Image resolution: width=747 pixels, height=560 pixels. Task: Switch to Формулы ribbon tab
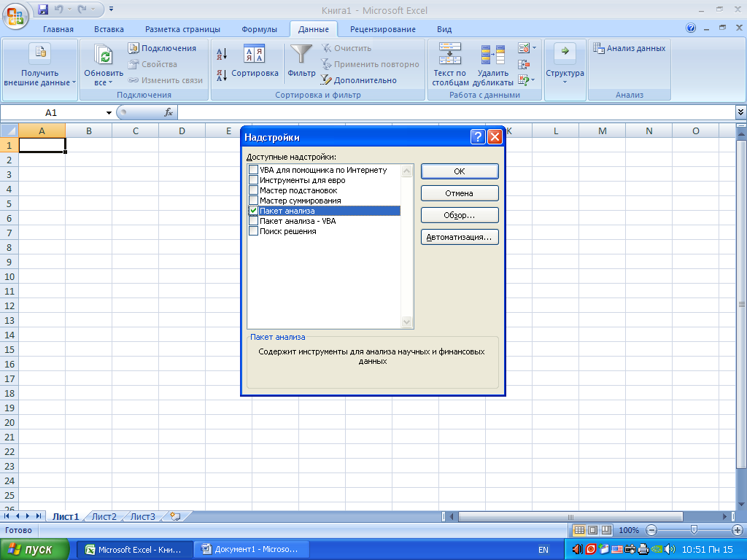(259, 29)
